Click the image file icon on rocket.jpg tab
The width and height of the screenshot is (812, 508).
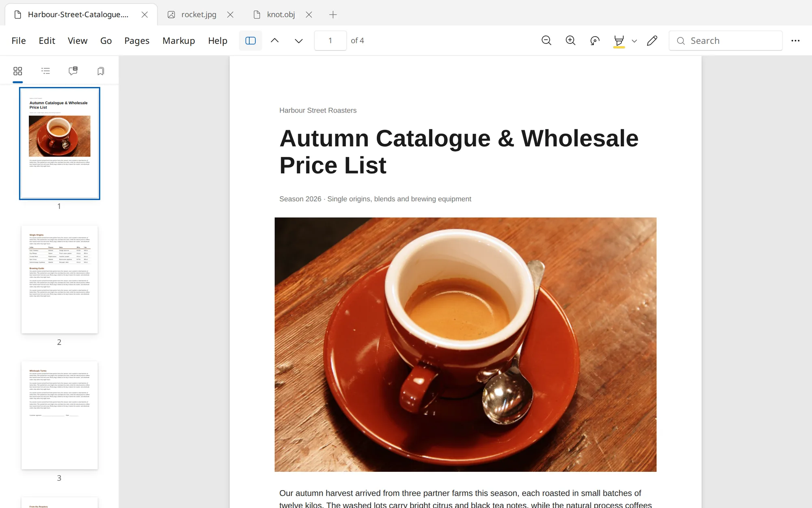[171, 15]
